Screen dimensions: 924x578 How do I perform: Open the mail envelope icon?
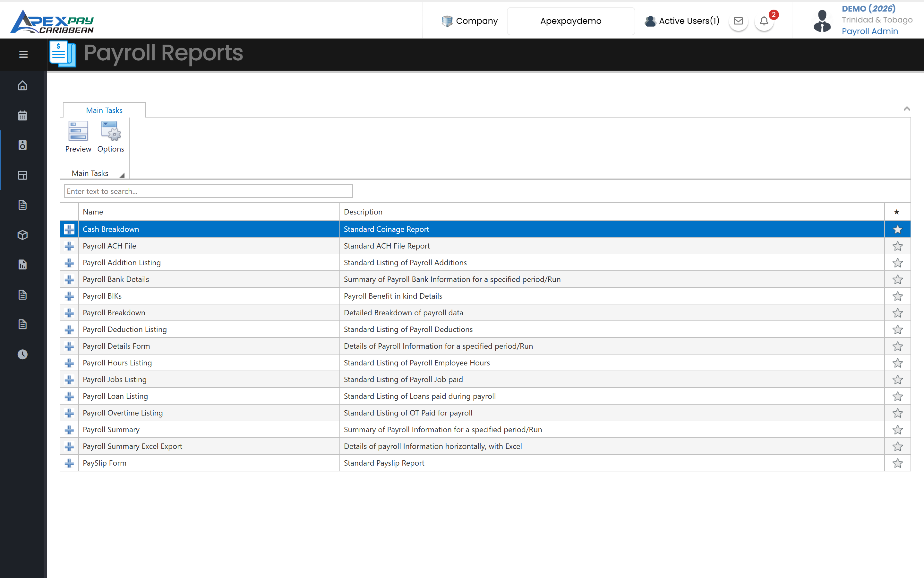click(x=738, y=21)
